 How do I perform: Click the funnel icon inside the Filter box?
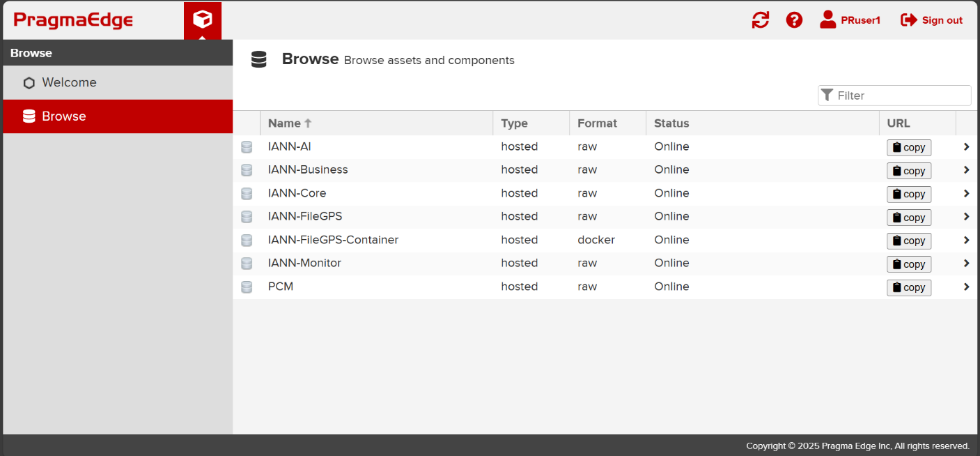click(827, 95)
